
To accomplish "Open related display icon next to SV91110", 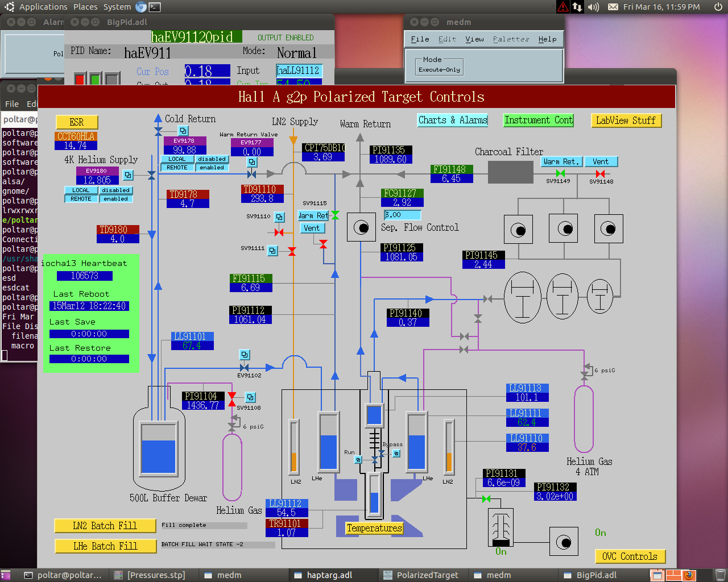I will click(279, 217).
